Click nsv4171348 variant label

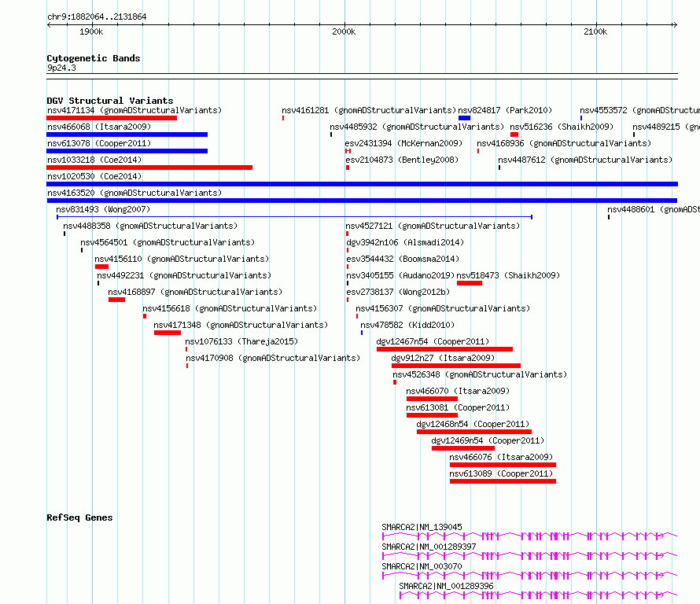click(x=241, y=325)
